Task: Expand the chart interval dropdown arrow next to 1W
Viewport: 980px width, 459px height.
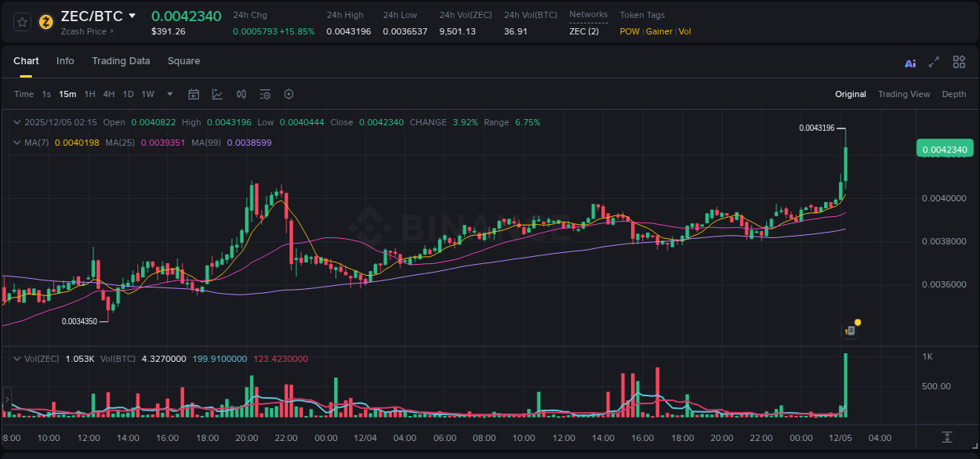Action: (x=169, y=94)
